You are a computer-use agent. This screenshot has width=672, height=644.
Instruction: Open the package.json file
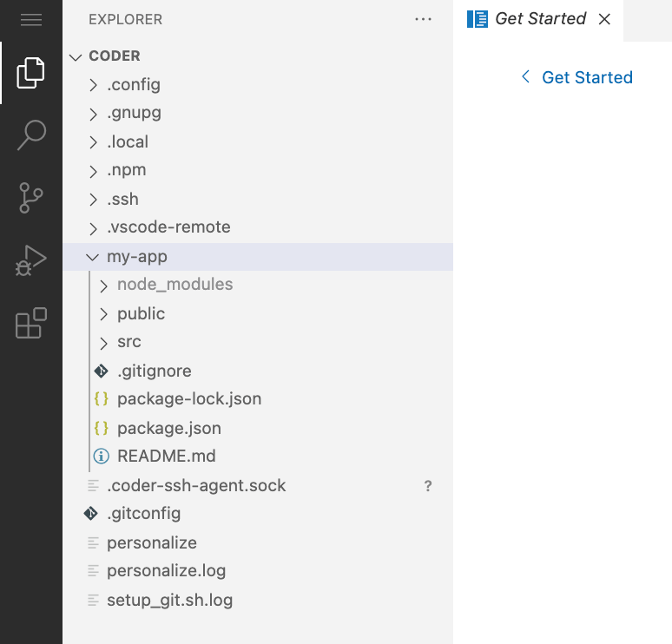coord(258,428)
